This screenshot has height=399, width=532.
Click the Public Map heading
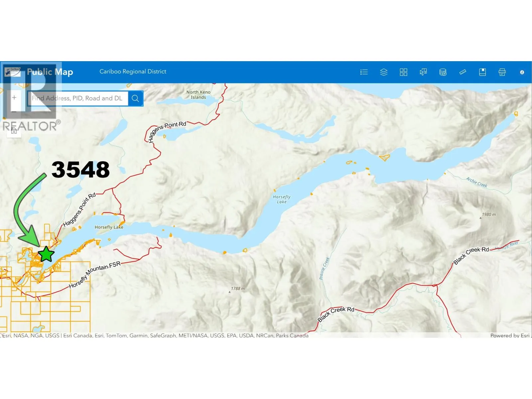pyautogui.click(x=50, y=72)
